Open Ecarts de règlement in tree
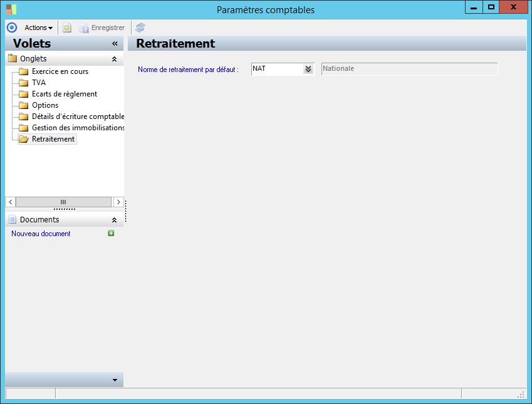Image resolution: width=532 pixels, height=404 pixels. [x=65, y=94]
